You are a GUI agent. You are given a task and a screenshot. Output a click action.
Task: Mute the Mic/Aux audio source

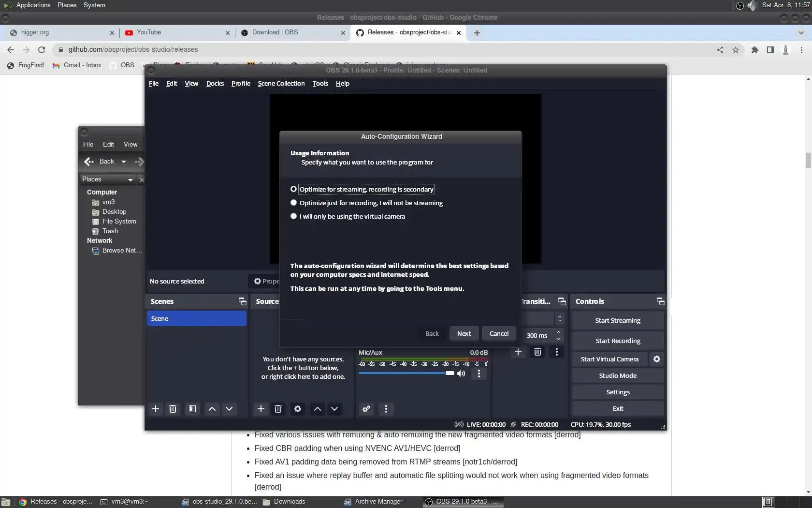tap(461, 374)
